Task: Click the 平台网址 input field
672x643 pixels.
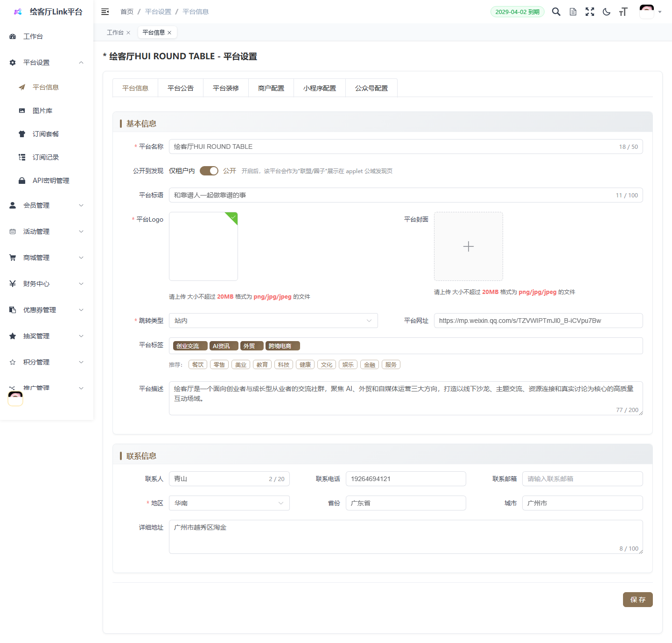Action: [x=539, y=321]
